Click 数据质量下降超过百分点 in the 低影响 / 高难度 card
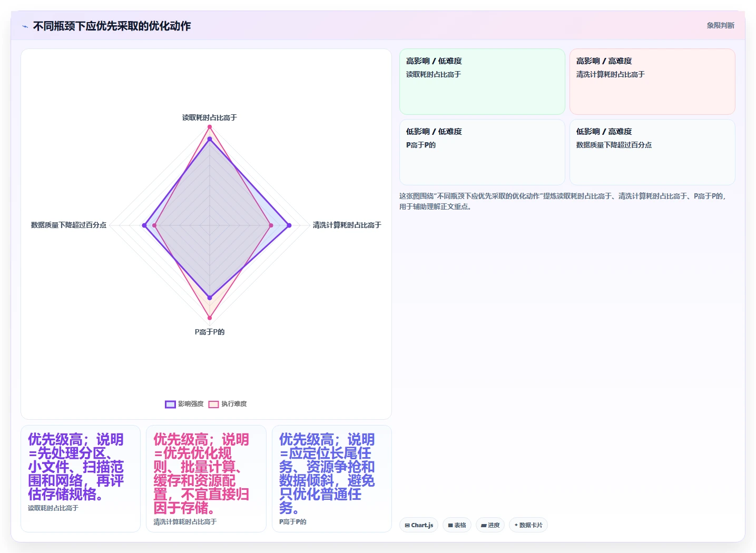 (614, 145)
